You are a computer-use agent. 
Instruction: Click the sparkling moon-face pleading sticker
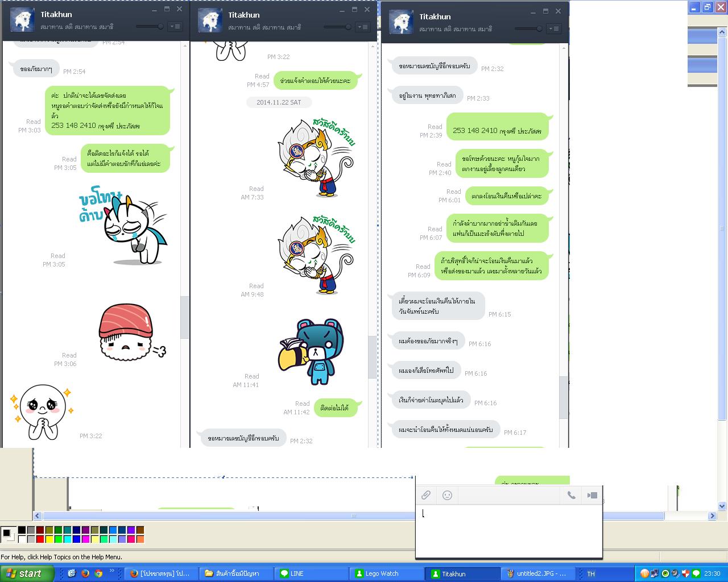pyautogui.click(x=42, y=411)
